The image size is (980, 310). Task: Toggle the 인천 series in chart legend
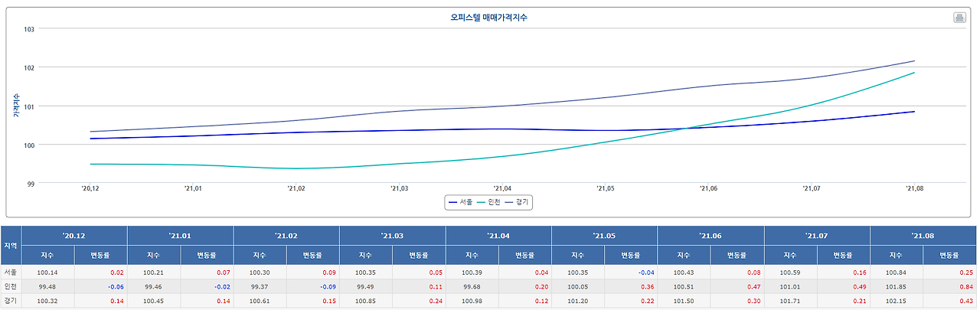click(x=488, y=202)
